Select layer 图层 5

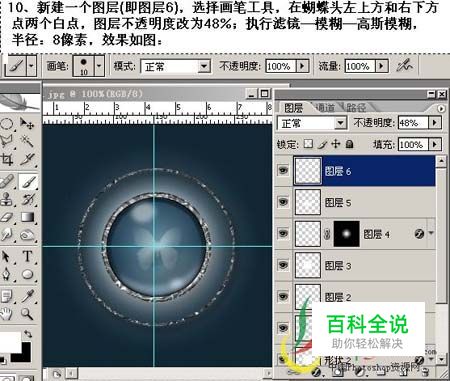point(364,202)
